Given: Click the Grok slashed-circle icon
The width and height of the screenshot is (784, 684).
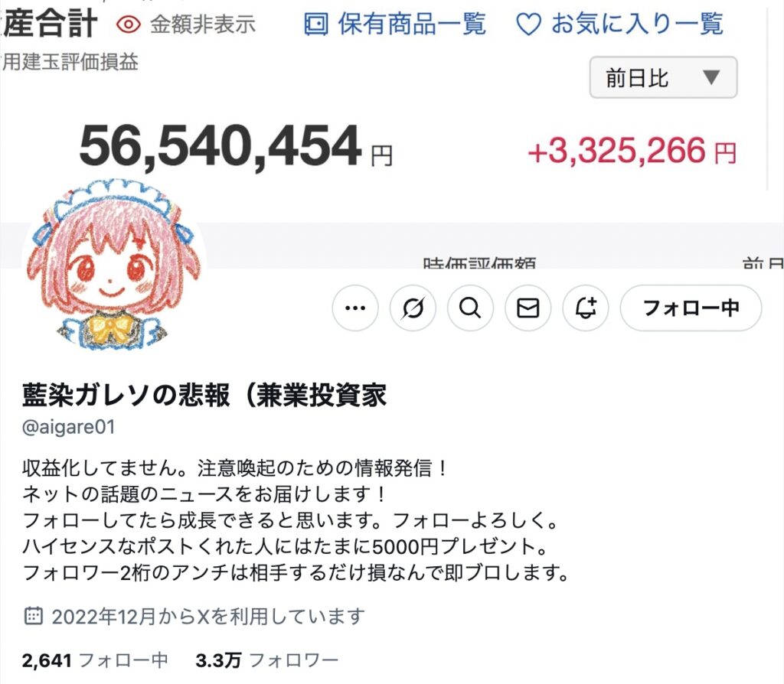Looking at the screenshot, I should coord(413,308).
